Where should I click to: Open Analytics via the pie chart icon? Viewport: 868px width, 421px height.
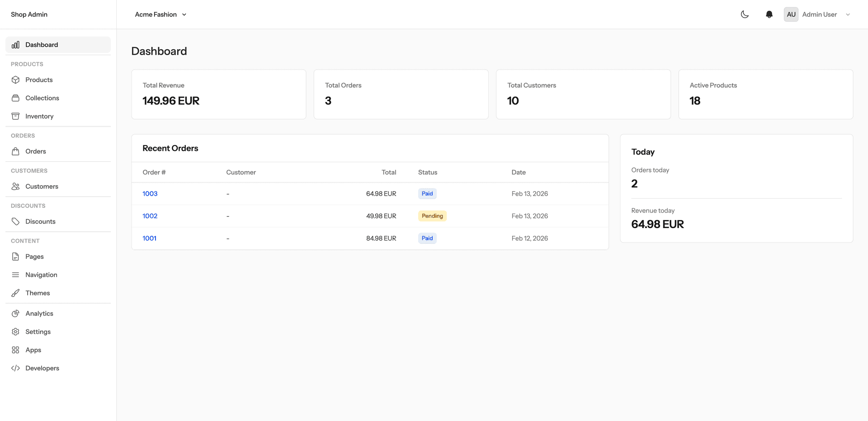point(15,313)
